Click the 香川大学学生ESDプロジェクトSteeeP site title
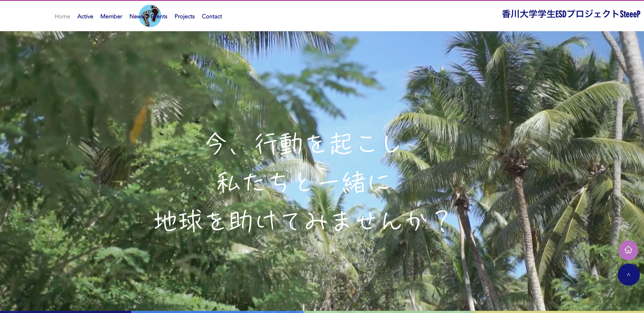Screen dimensions: 644x313 coord(571,14)
